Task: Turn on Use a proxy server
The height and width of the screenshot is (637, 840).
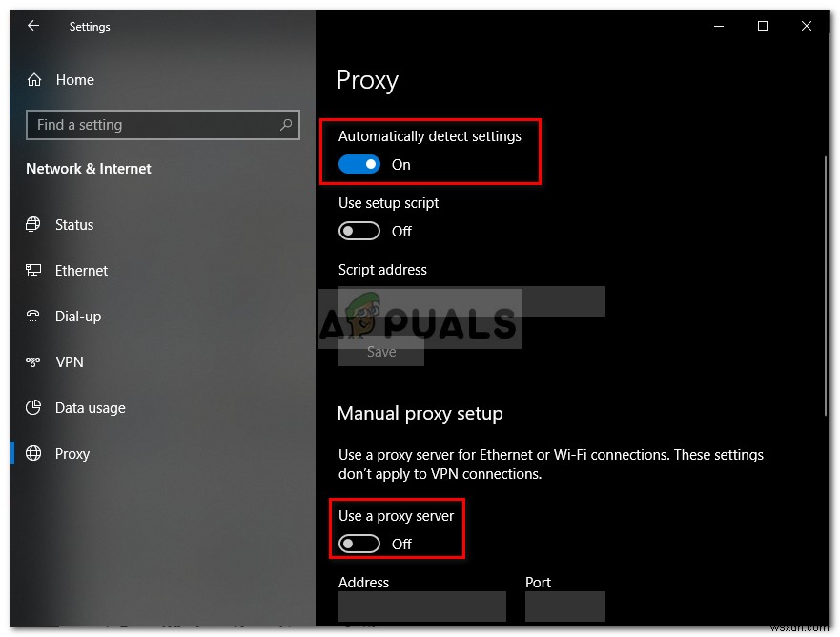Action: 359,544
